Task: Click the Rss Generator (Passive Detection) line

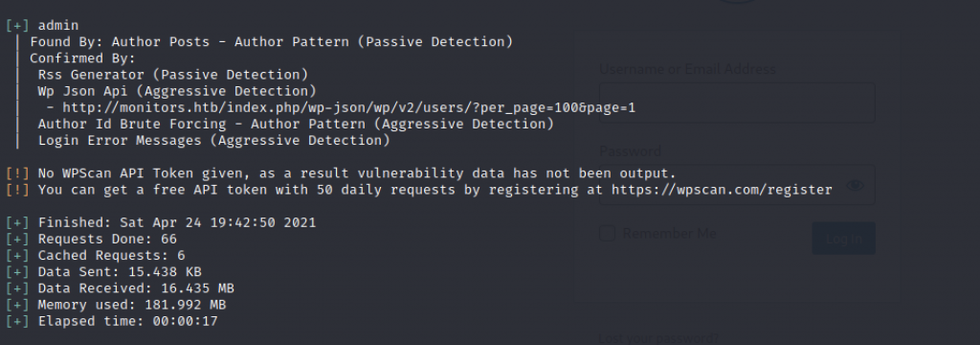Action: click(x=173, y=75)
